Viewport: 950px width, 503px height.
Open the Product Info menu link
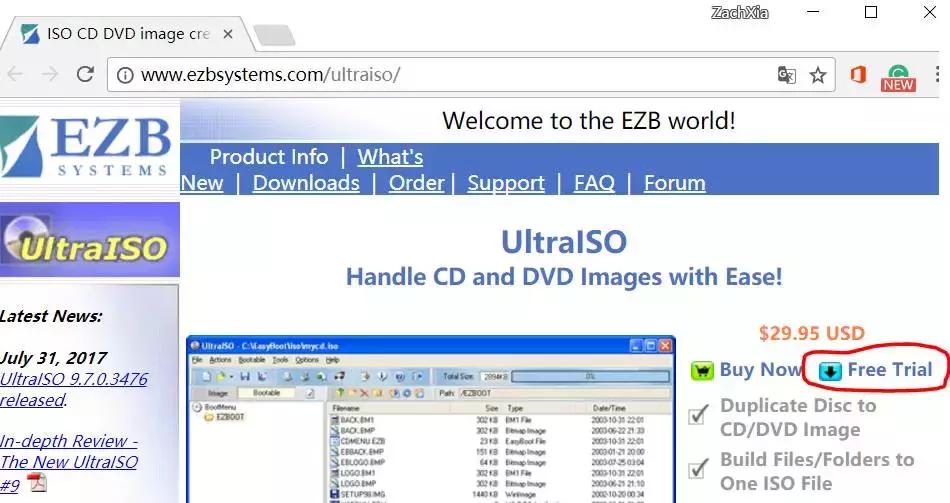point(269,157)
